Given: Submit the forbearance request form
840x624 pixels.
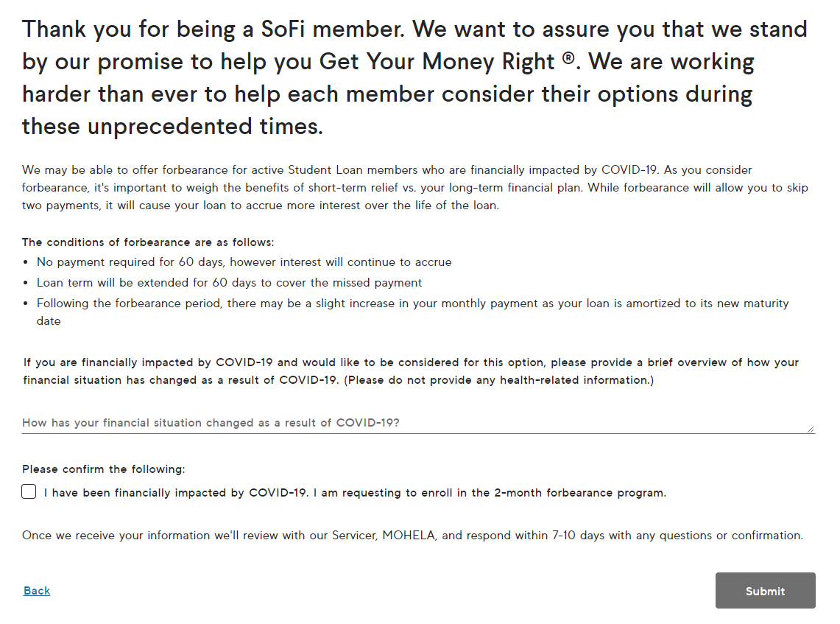Looking at the screenshot, I should pyautogui.click(x=765, y=590).
